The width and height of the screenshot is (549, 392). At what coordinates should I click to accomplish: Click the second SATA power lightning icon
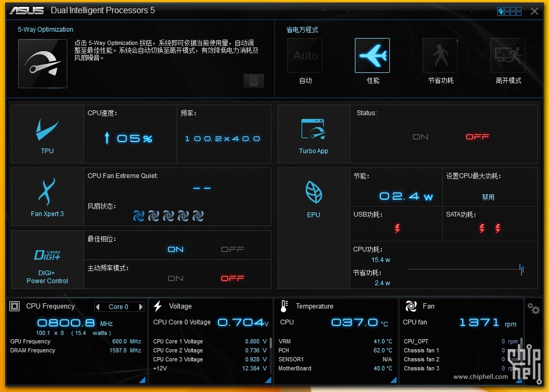pos(498,229)
